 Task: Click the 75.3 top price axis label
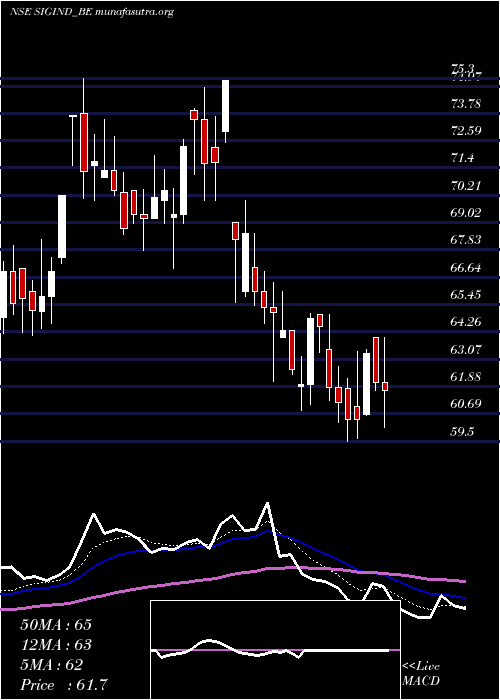click(463, 69)
